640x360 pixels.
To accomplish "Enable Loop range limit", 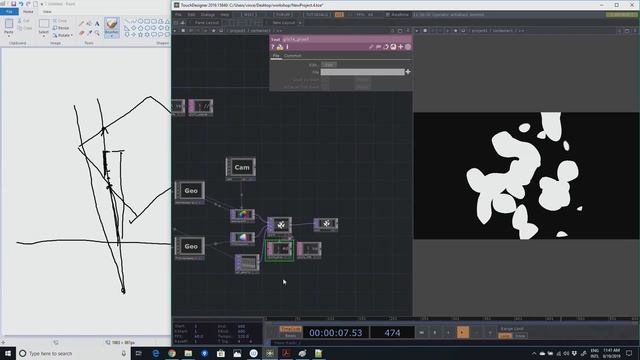I will [505, 336].
